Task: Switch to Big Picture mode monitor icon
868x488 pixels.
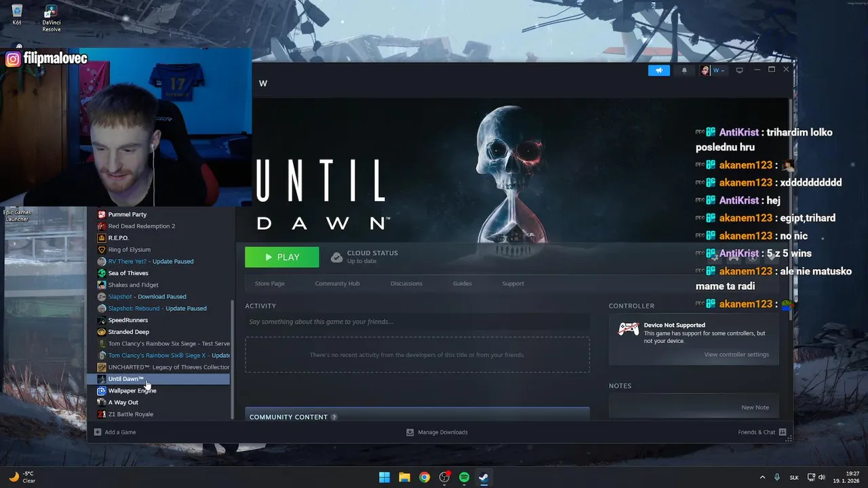Action: click(x=740, y=70)
